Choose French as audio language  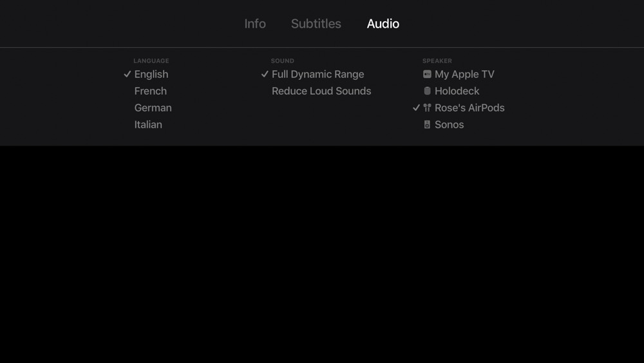coord(150,91)
